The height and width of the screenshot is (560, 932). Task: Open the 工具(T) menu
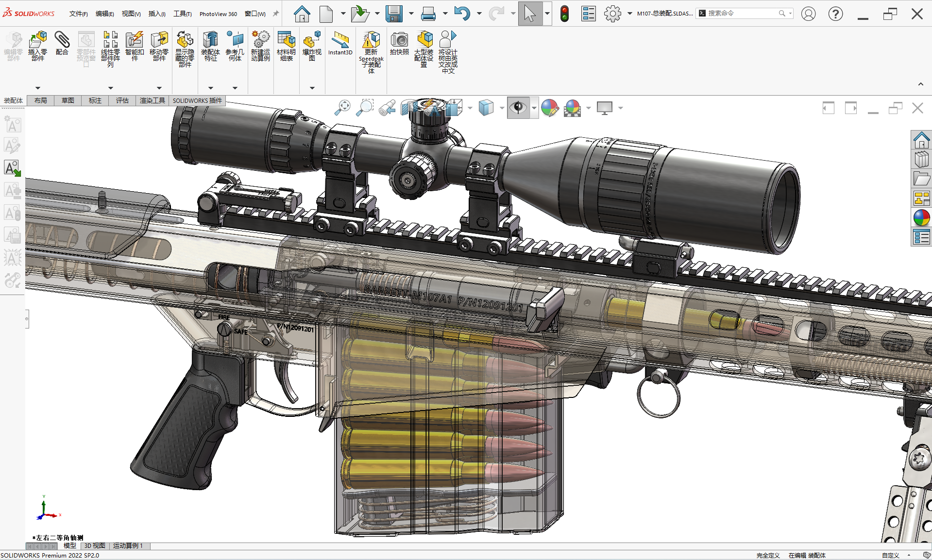pos(183,14)
